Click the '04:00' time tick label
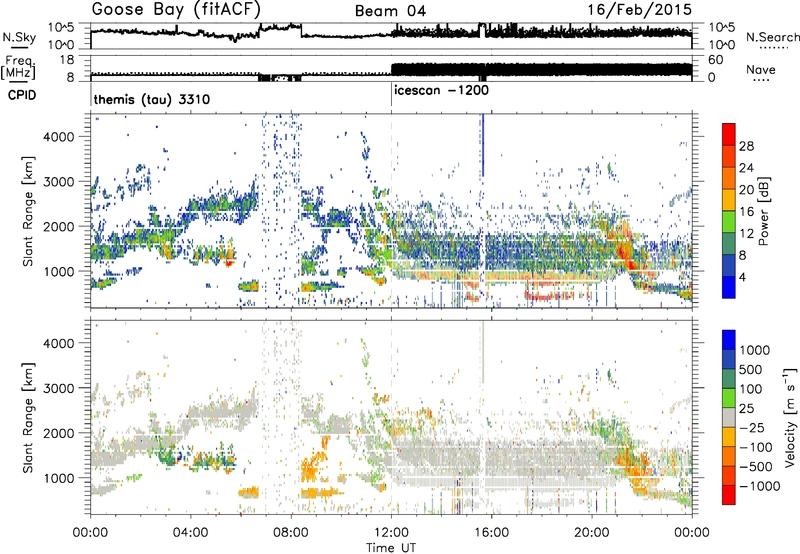The image size is (800, 554). coord(190,533)
